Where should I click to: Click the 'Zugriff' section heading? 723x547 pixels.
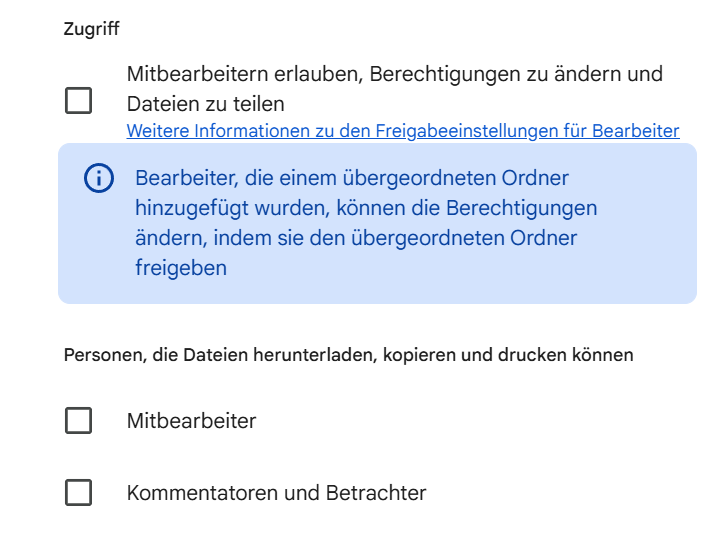[91, 29]
